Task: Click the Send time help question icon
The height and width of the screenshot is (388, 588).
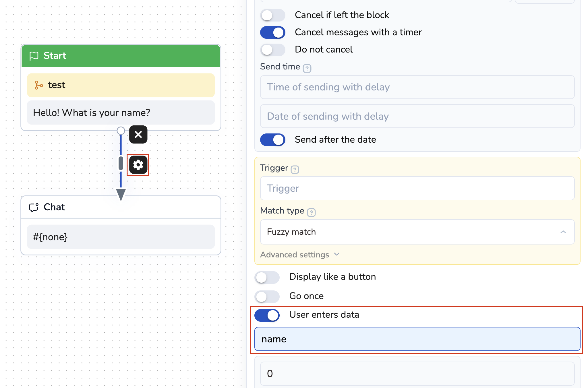Action: click(307, 68)
